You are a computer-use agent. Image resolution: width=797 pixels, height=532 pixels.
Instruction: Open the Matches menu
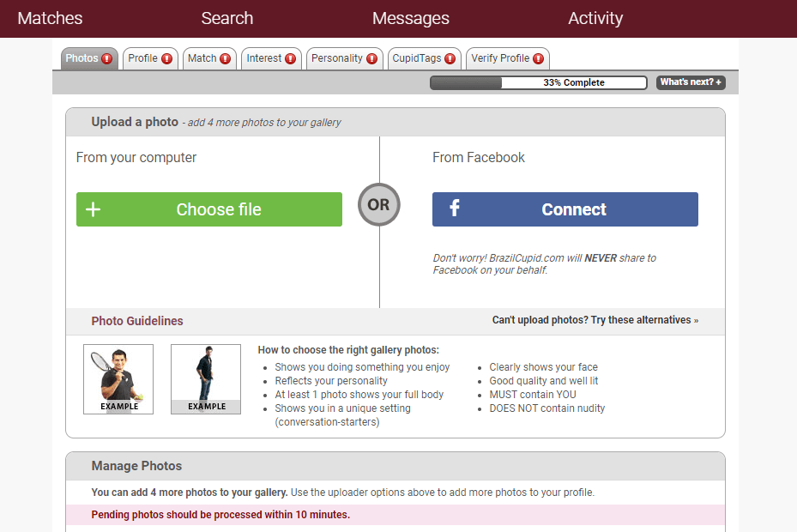point(50,18)
